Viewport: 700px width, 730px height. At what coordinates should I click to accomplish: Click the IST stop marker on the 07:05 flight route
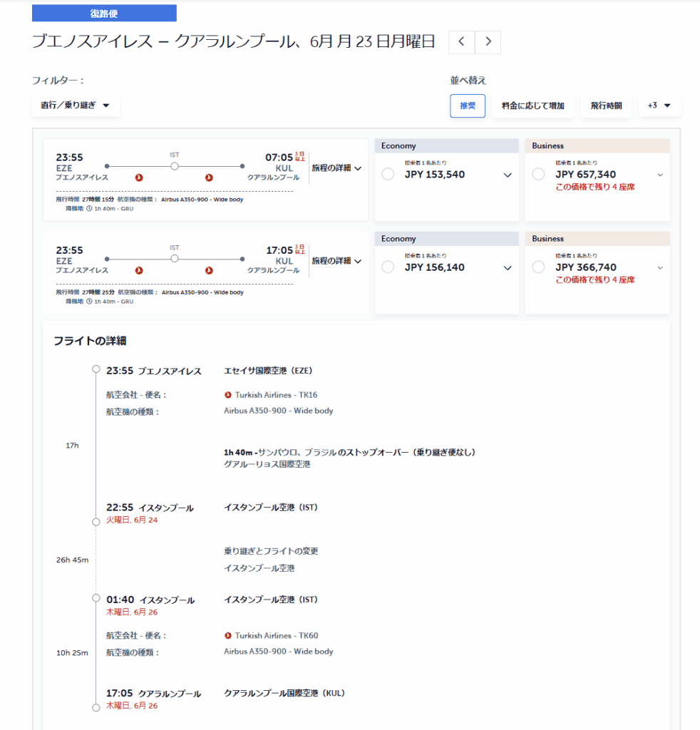175,166
